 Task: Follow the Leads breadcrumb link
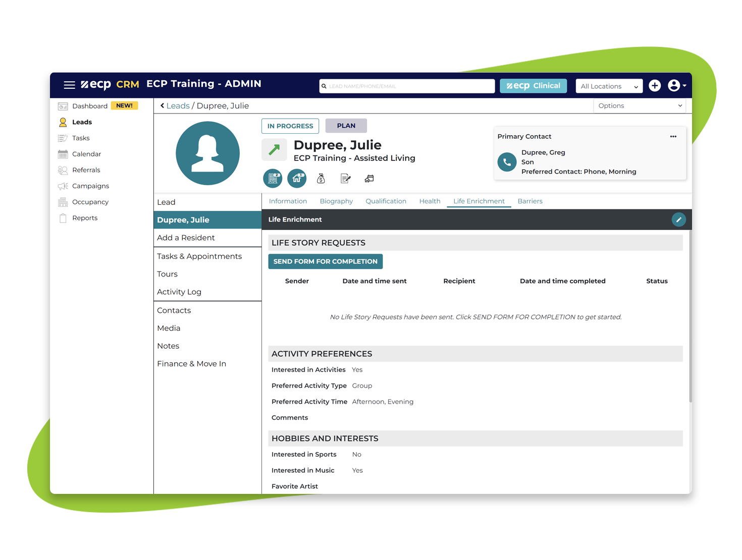[x=178, y=105]
